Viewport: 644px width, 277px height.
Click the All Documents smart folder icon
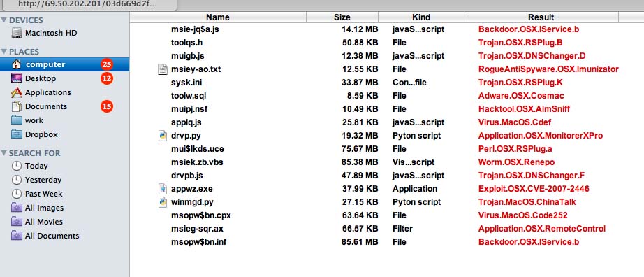point(17,236)
